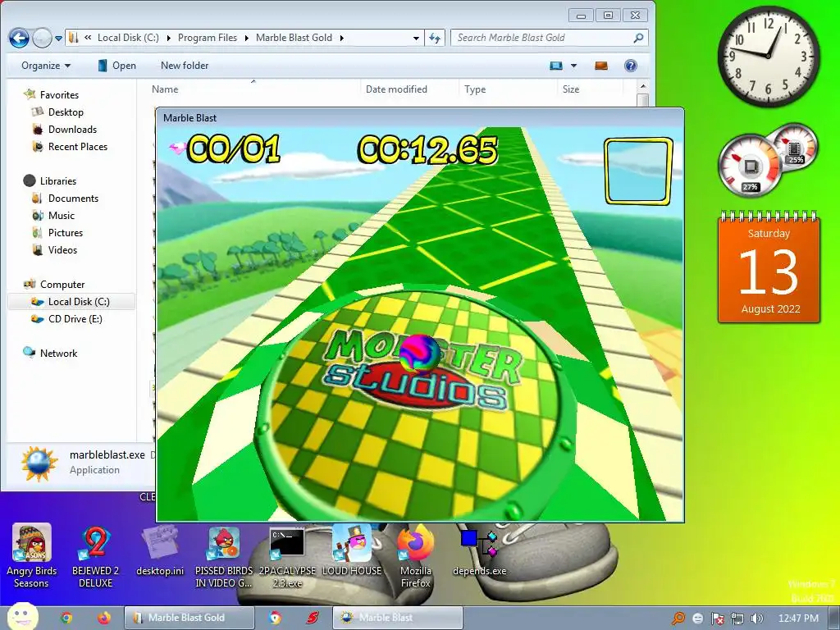Refresh the Marble Blast Gold folder

435,38
